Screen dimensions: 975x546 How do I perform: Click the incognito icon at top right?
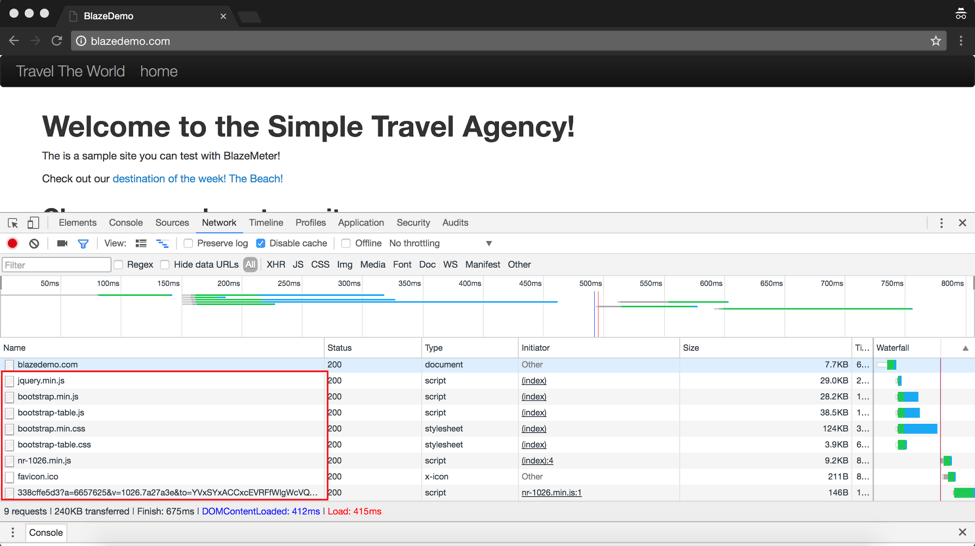961,14
